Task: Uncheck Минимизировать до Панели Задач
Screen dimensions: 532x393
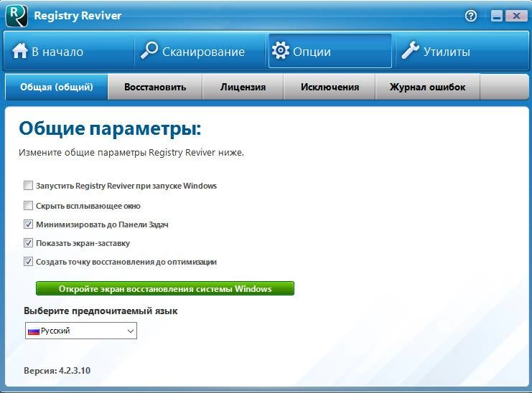Action: (x=28, y=224)
